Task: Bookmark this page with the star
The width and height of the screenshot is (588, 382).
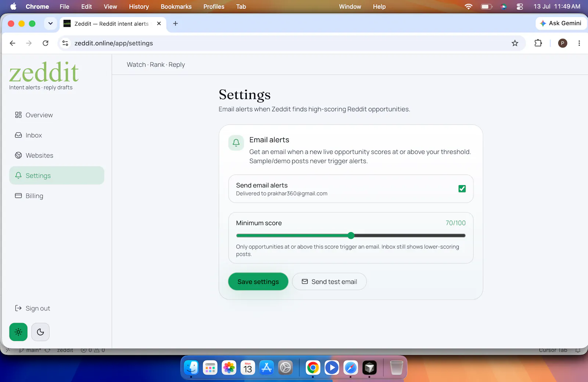Action: click(x=515, y=43)
